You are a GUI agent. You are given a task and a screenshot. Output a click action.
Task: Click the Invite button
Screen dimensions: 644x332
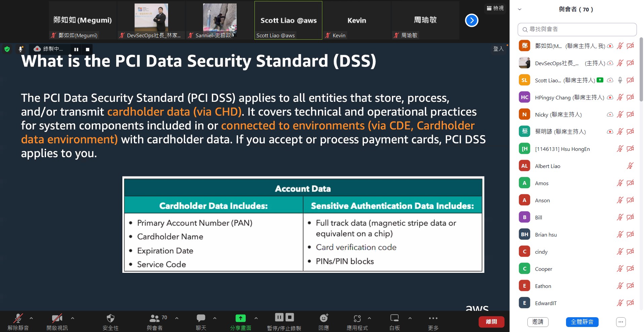(x=538, y=322)
